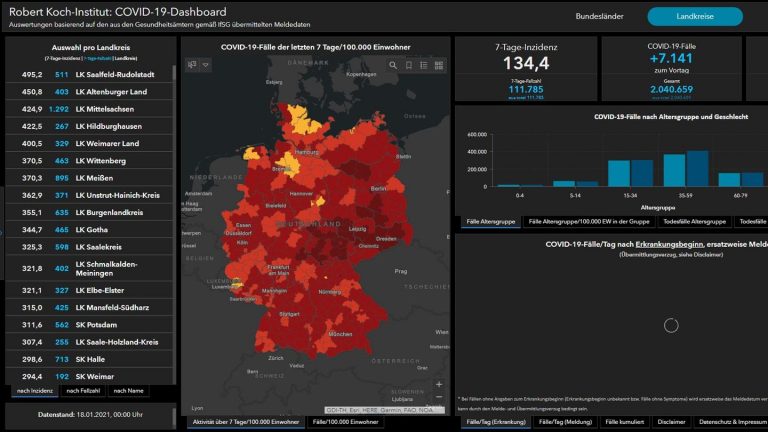Viewport: 768px width, 432px height.
Task: Select LK Saale-Holzland-Kreis row
Action: [x=89, y=342]
